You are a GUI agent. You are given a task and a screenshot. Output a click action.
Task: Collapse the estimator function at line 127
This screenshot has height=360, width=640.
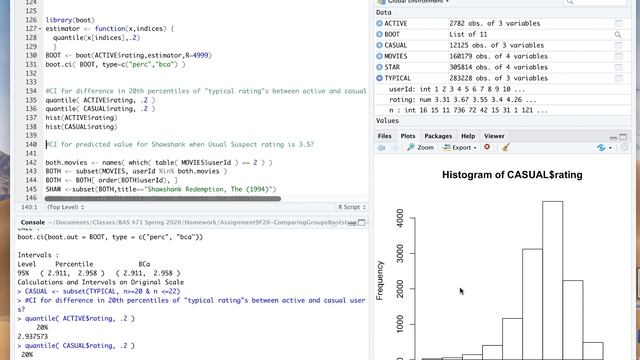click(40, 29)
